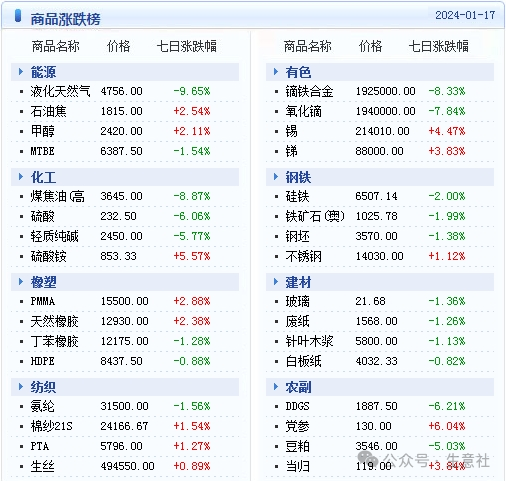This screenshot has height=481, width=506.
Task: Select 锑 commodity name
Action: pyautogui.click(x=291, y=151)
